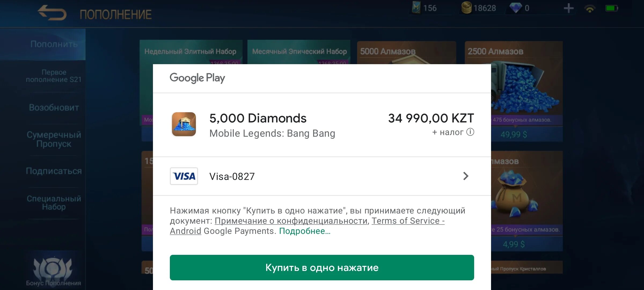Open Первое пополнение S21 sidebar tab
This screenshot has width=644, height=290.
pos(54,76)
